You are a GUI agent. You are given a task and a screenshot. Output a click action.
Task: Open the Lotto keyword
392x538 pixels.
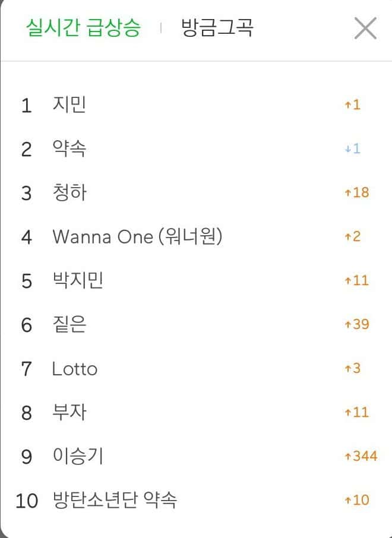pos(75,369)
